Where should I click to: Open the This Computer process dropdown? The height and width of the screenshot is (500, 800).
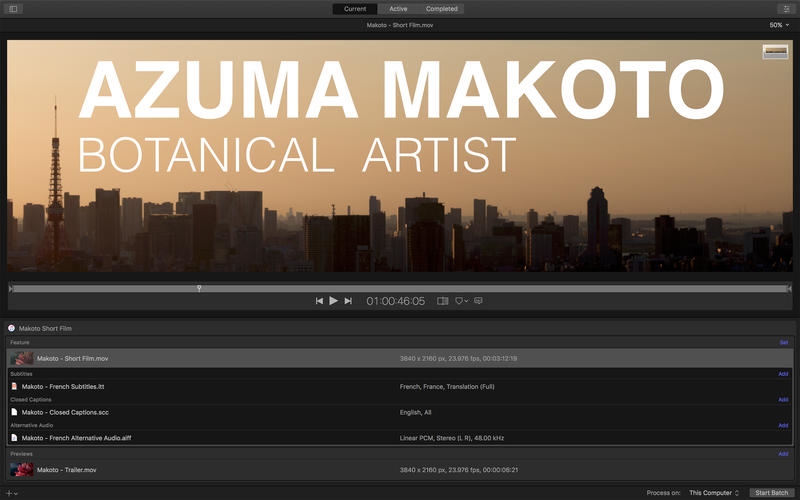(x=714, y=493)
